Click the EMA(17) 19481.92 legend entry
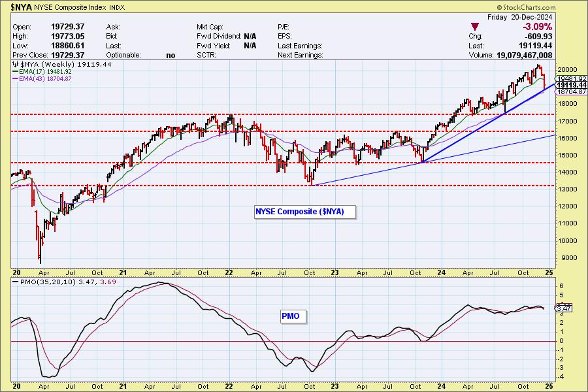 point(42,71)
